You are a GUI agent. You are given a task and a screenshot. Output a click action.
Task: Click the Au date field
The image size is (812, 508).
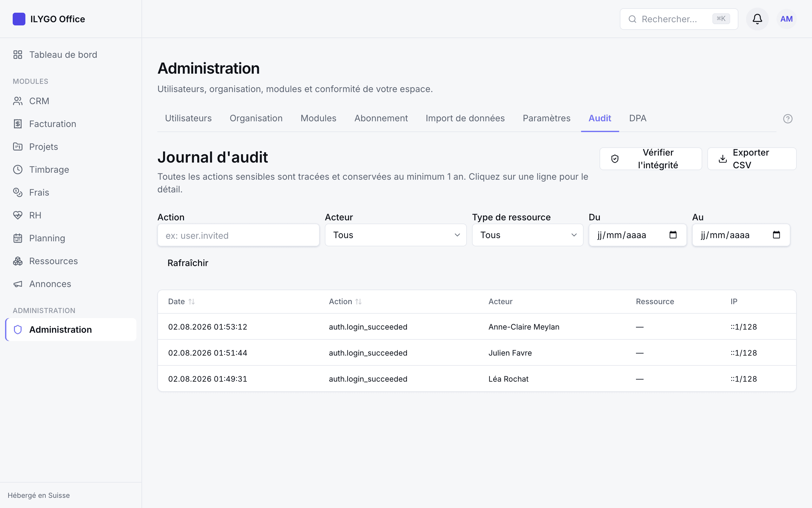click(x=741, y=235)
